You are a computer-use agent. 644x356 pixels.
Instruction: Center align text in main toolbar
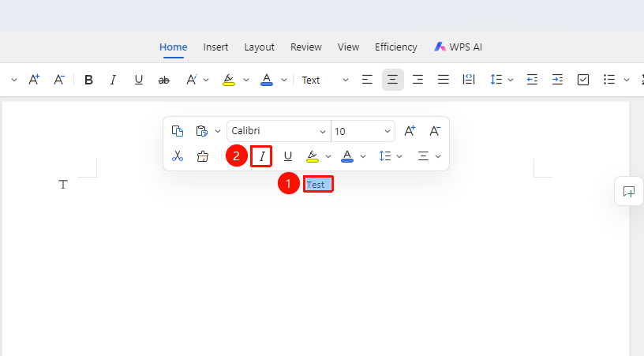[x=393, y=80]
